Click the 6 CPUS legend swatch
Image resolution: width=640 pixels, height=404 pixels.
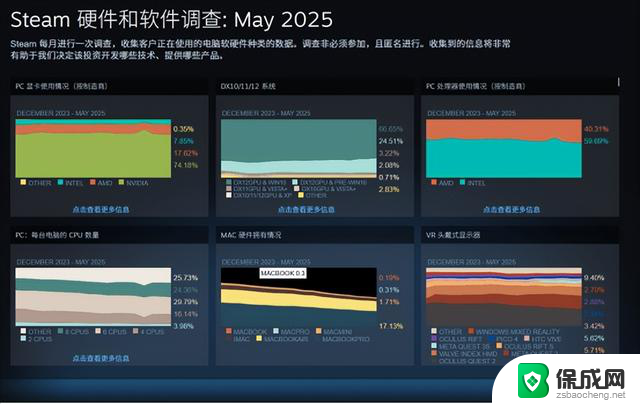(x=98, y=331)
